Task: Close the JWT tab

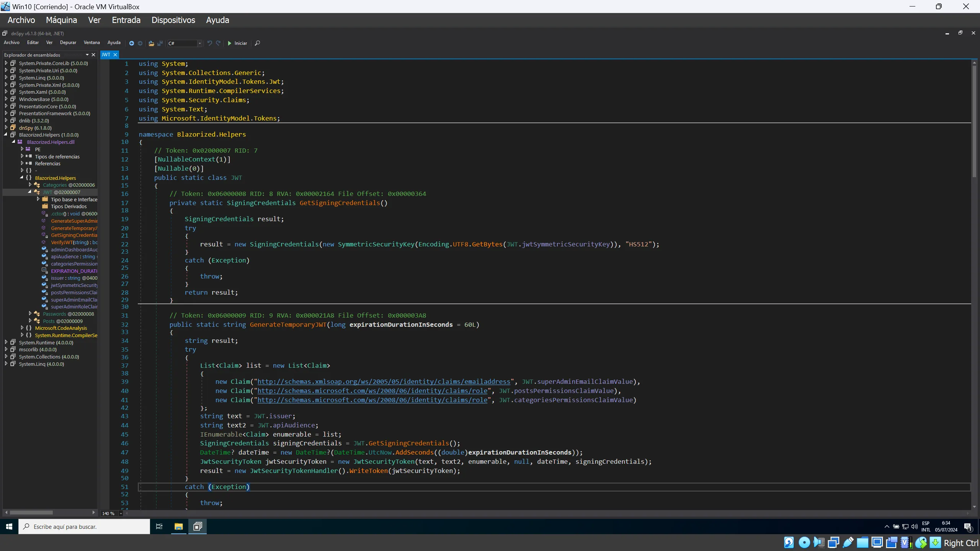Action: click(x=115, y=55)
